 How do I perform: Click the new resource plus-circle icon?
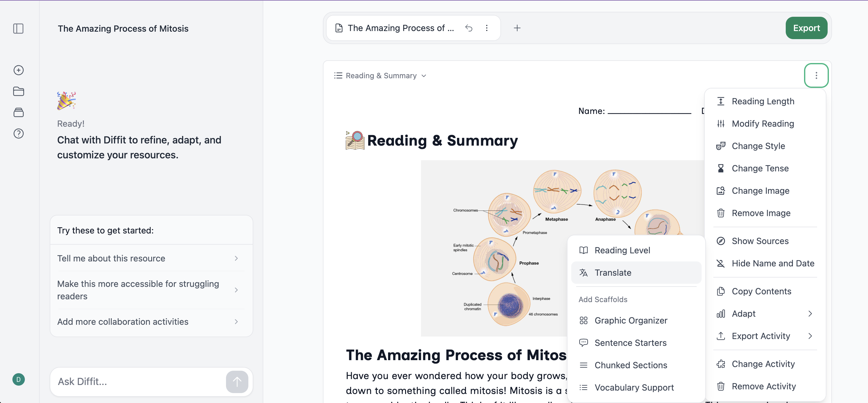point(19,70)
